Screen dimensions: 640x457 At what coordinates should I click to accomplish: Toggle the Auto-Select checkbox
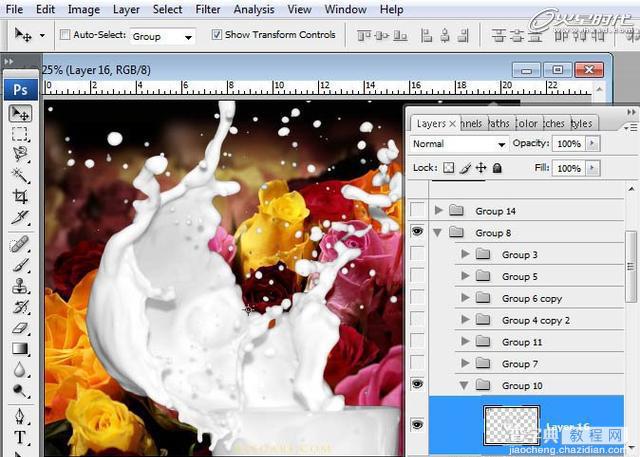pyautogui.click(x=65, y=35)
